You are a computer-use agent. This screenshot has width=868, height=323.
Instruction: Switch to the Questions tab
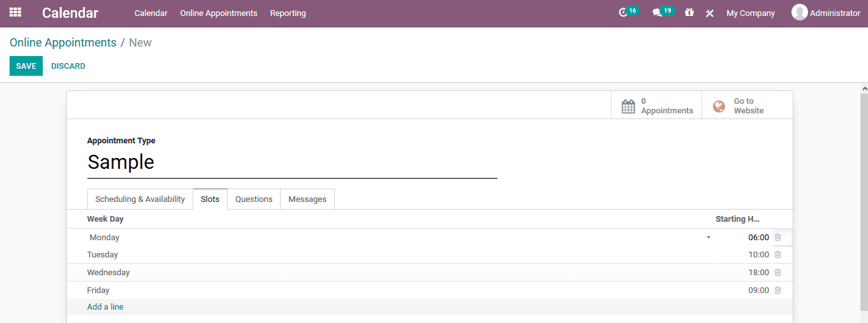pos(254,199)
